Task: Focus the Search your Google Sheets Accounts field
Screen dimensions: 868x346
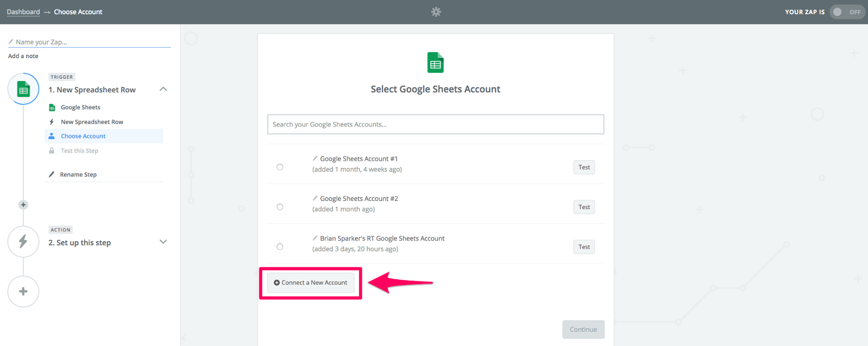Action: coord(436,124)
